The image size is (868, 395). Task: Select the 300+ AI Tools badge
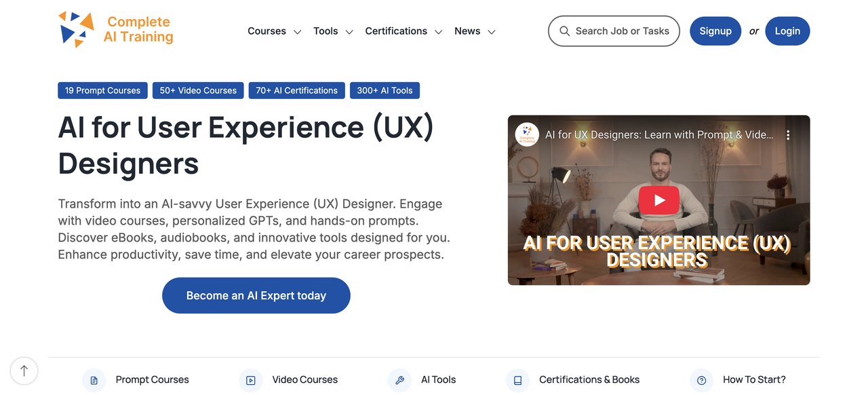point(384,90)
